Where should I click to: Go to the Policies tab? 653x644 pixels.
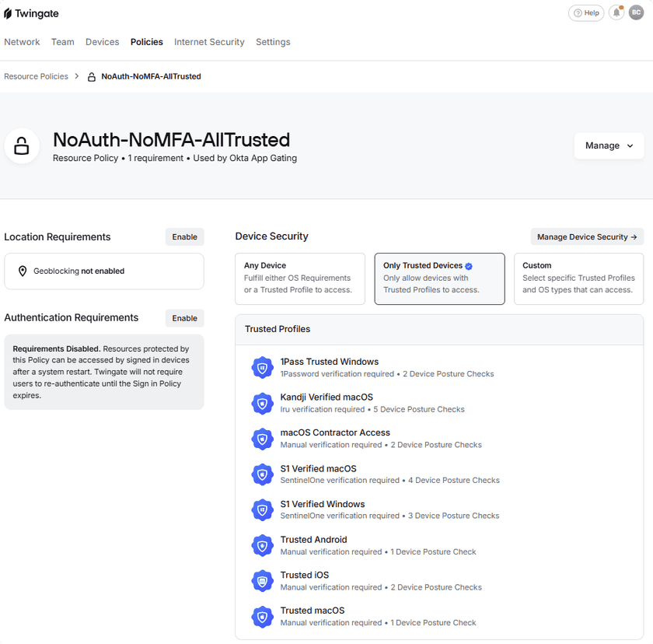coord(147,42)
